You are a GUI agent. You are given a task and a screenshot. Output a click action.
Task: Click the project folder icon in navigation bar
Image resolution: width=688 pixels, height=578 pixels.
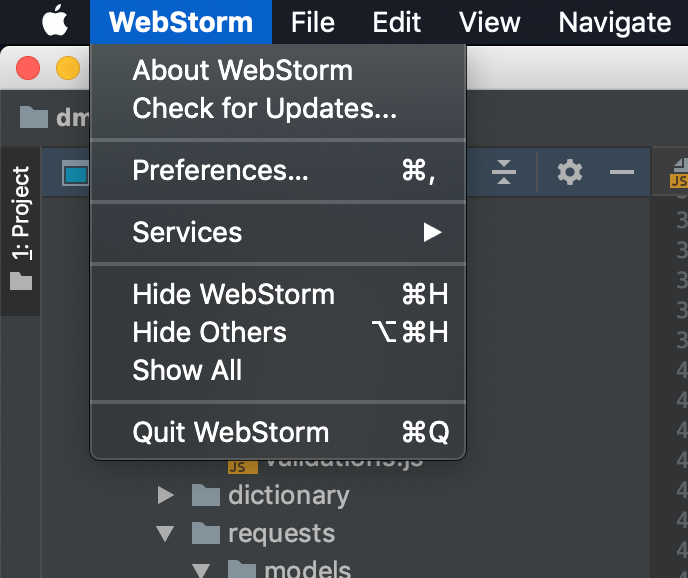[x=34, y=117]
